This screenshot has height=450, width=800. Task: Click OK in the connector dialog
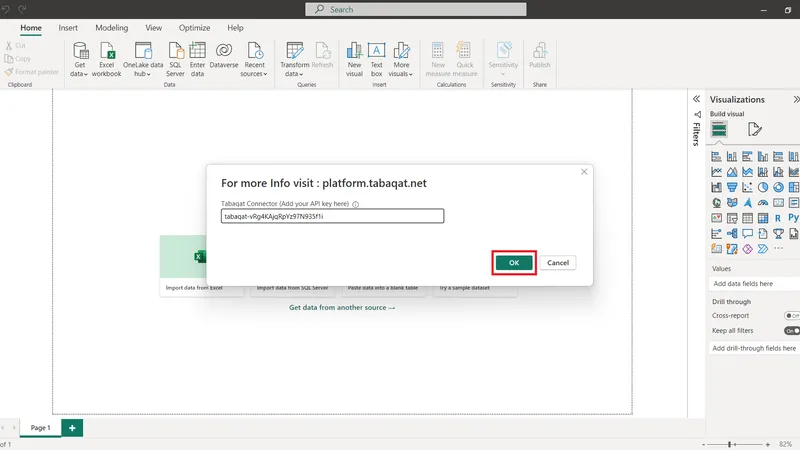pyautogui.click(x=514, y=262)
